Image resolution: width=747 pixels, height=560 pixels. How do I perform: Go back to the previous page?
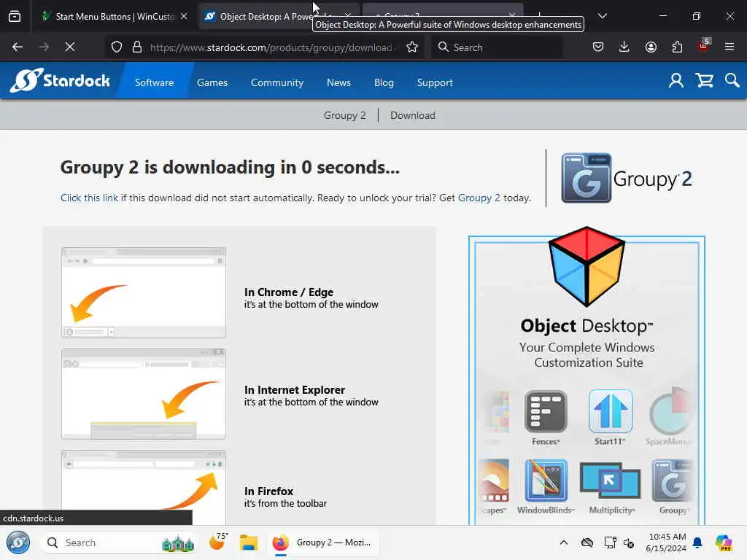click(x=18, y=47)
